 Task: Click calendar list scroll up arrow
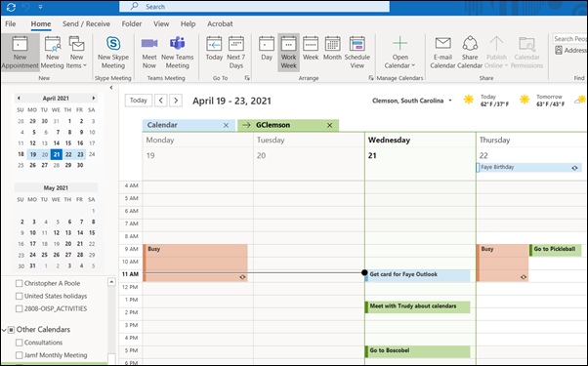(x=111, y=282)
